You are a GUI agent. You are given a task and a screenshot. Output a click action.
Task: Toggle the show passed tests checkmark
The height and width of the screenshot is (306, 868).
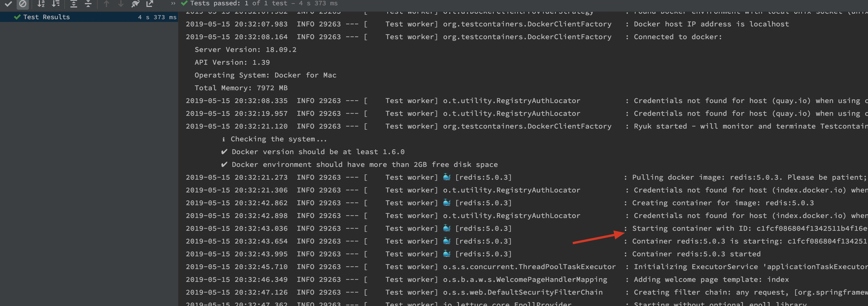[x=8, y=4]
